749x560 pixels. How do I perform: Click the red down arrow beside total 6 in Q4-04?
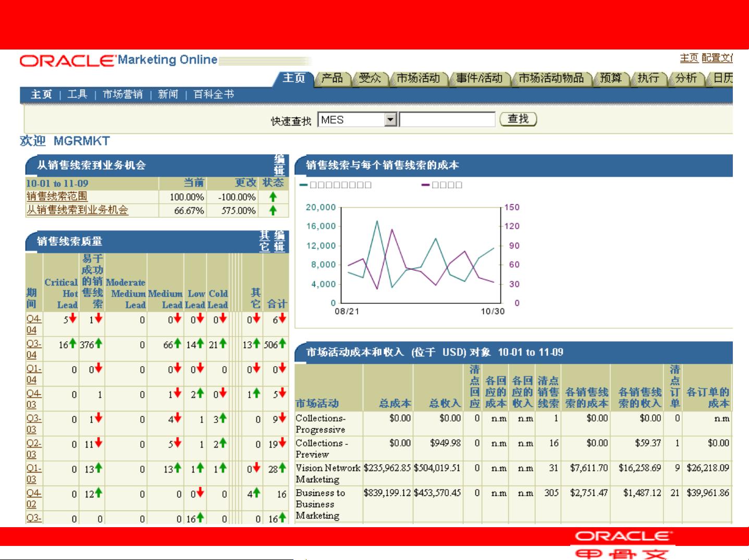(x=282, y=318)
